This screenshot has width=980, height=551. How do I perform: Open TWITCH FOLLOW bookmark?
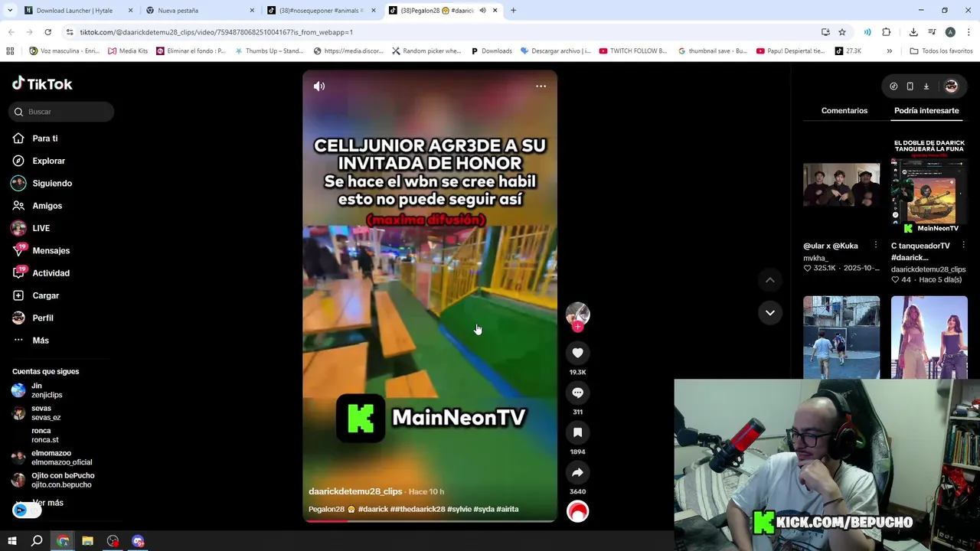point(633,51)
